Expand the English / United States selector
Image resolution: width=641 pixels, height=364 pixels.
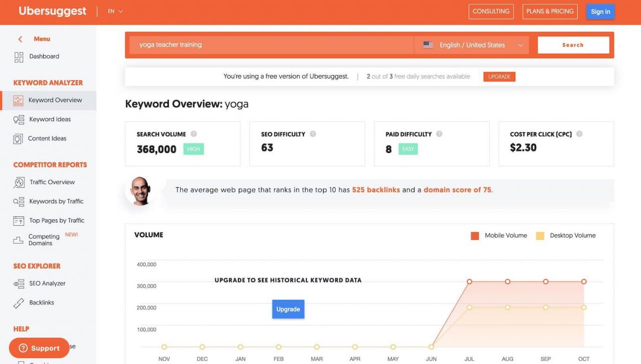pos(471,45)
